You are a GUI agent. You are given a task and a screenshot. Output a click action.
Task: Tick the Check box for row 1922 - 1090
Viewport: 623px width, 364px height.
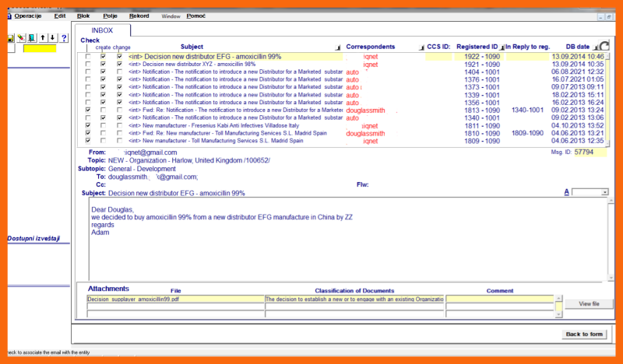coord(88,57)
